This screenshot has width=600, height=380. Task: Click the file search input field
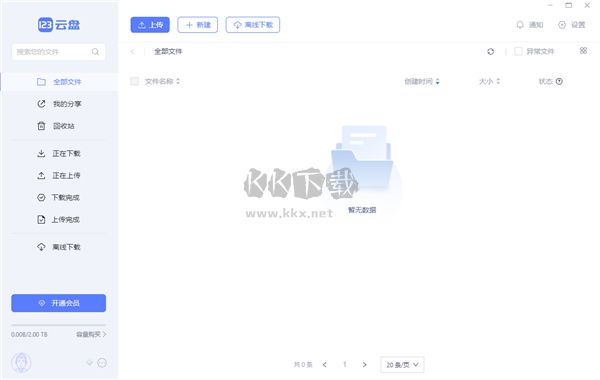coord(59,52)
